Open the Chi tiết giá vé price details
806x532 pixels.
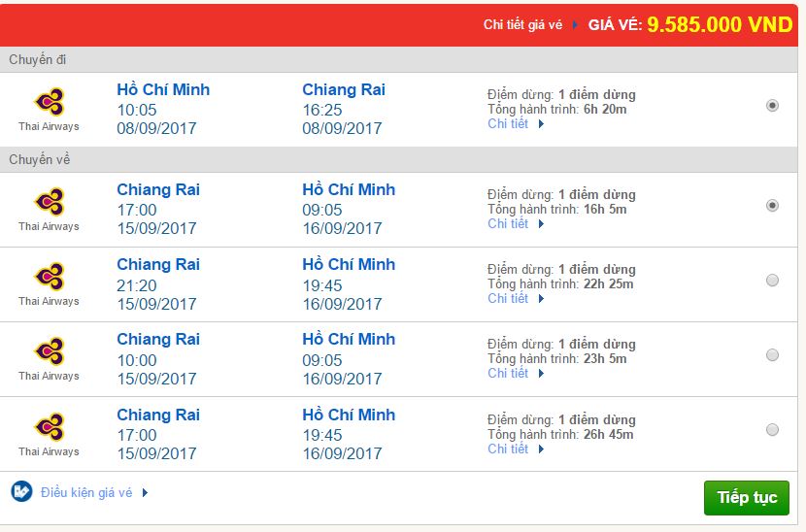coord(522,24)
